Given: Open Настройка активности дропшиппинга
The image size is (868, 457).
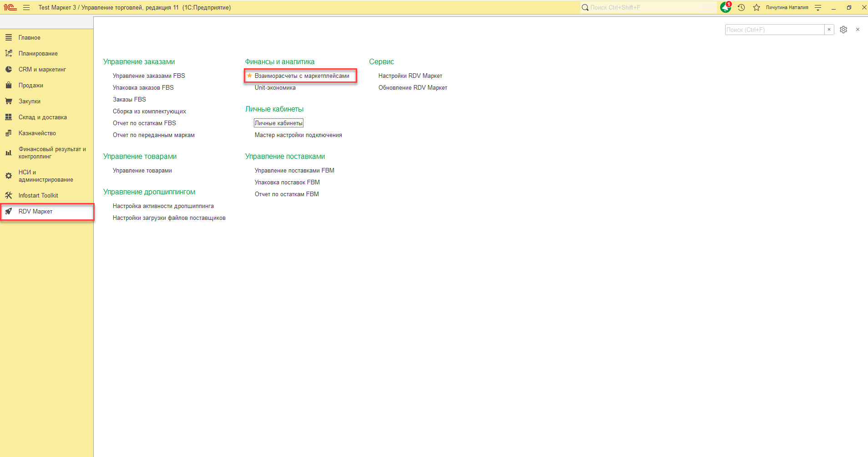Looking at the screenshot, I should click(163, 206).
